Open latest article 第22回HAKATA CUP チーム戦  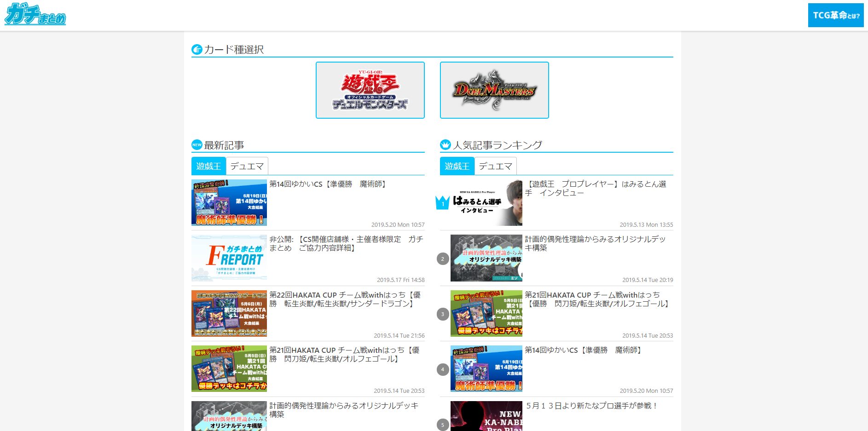[345, 299]
